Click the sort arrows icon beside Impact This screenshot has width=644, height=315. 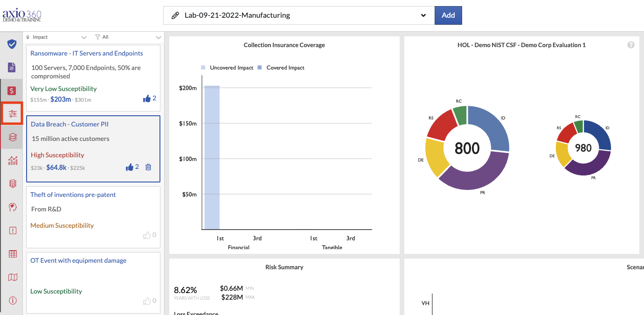[28, 37]
